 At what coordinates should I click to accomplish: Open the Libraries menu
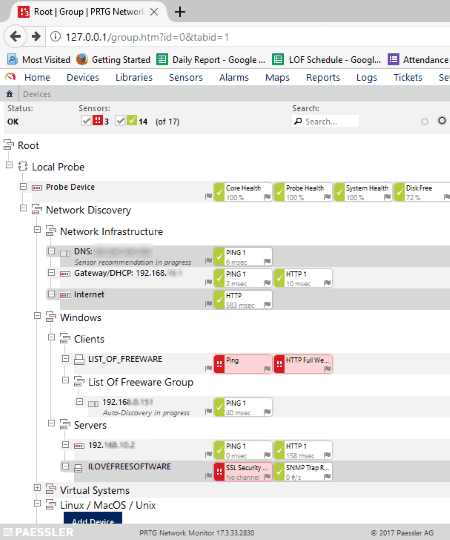(x=134, y=77)
